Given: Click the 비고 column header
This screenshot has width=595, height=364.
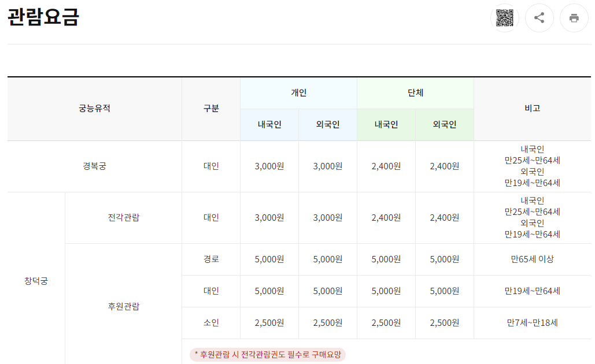Looking at the screenshot, I should (533, 108).
